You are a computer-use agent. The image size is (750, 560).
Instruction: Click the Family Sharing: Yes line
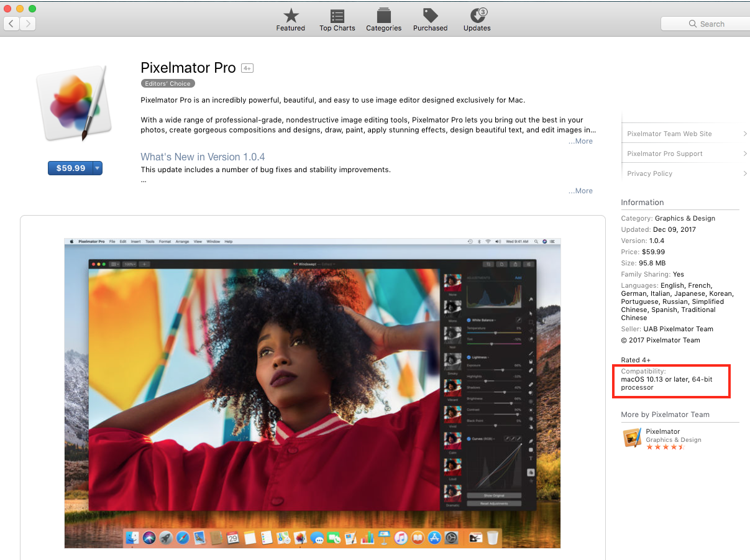pyautogui.click(x=652, y=274)
